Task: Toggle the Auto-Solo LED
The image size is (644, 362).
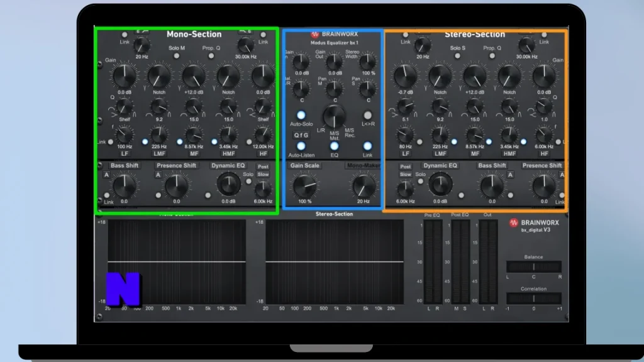Action: click(x=301, y=116)
